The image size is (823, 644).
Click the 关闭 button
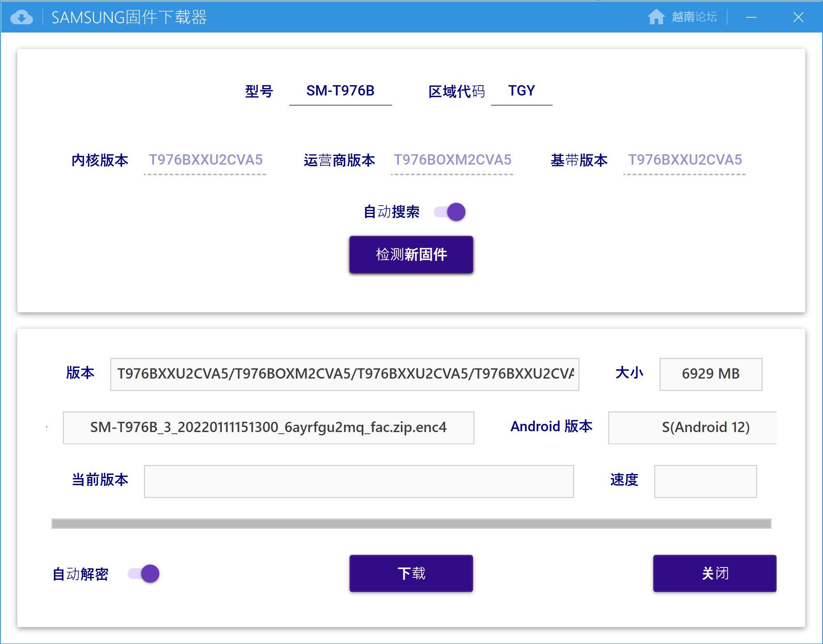(715, 573)
